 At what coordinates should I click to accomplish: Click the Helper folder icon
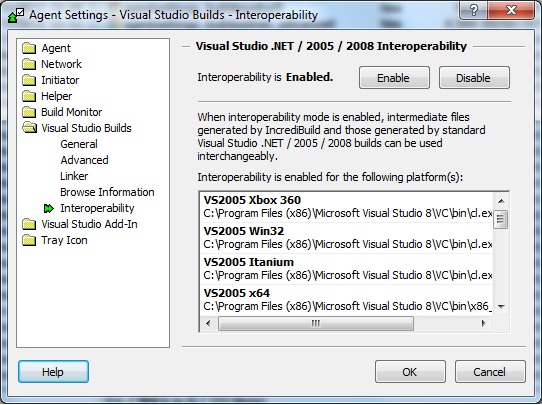click(29, 96)
